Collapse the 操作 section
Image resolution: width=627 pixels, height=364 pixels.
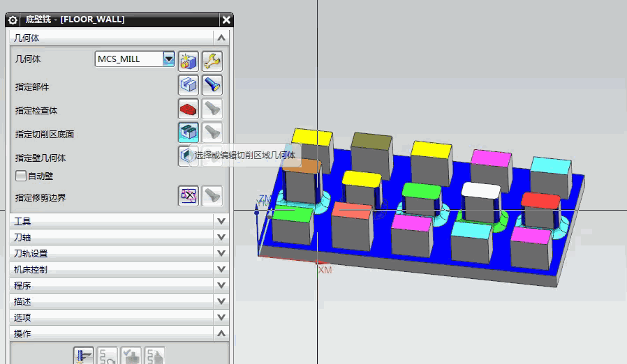click(221, 333)
